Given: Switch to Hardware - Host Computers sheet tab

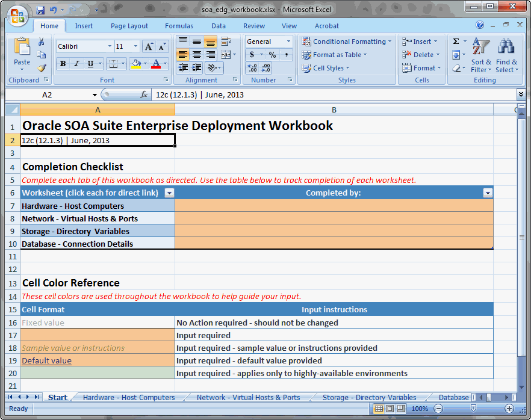Looking at the screenshot, I should click(129, 397).
